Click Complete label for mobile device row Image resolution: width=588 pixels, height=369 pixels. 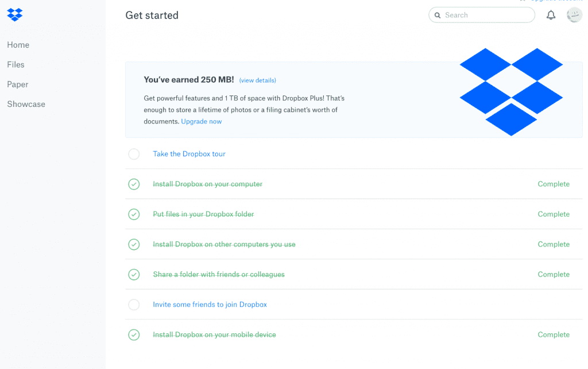[554, 335]
